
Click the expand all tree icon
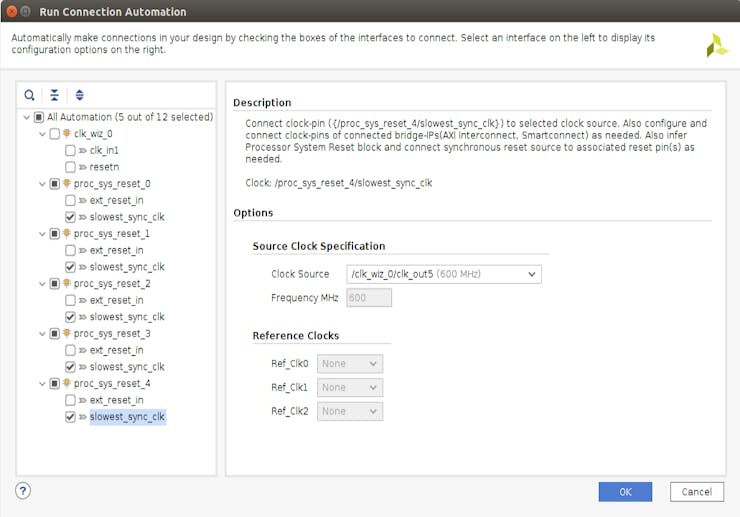tap(80, 95)
